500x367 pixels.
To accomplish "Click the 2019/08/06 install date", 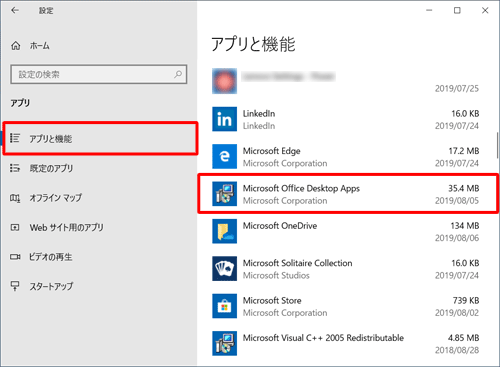I will click(x=457, y=238).
